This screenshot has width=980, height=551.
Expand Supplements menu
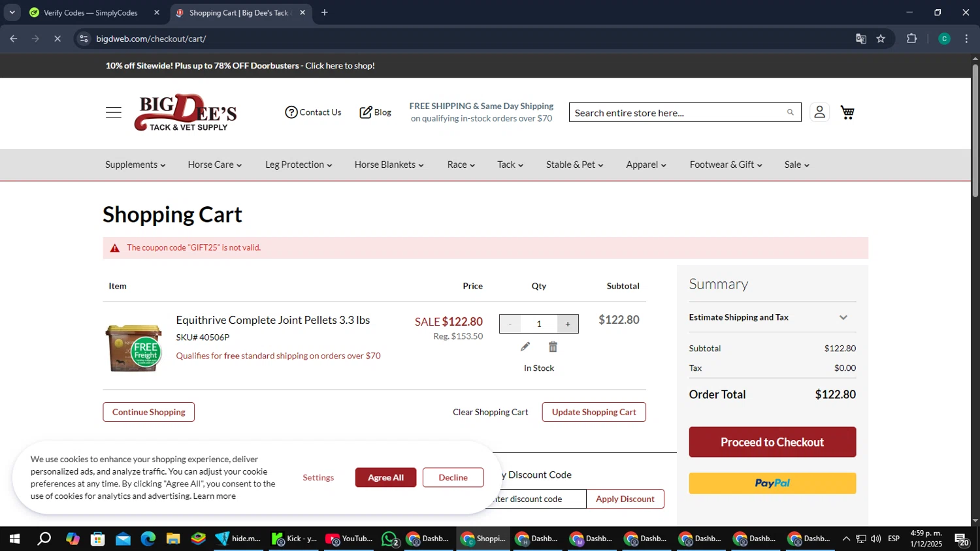click(x=135, y=165)
